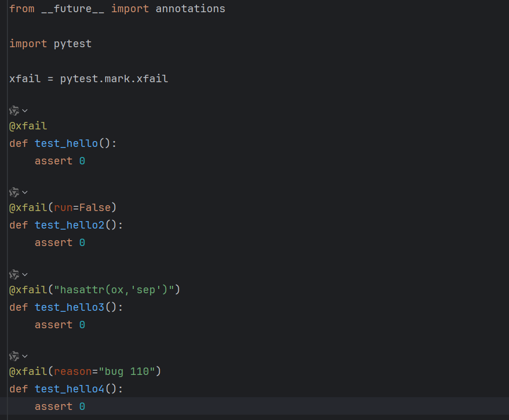Place cursor on "import pytest" line
This screenshot has width=509, height=420.
[x=50, y=44]
